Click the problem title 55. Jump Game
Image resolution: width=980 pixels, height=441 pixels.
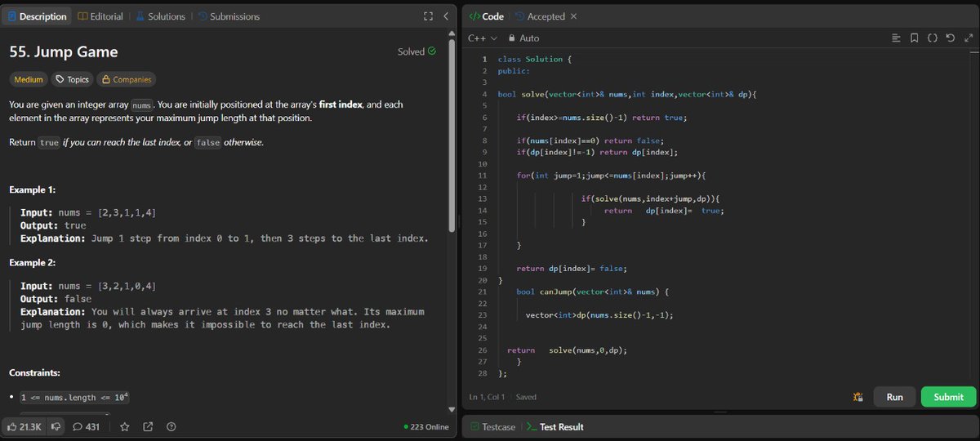click(64, 51)
